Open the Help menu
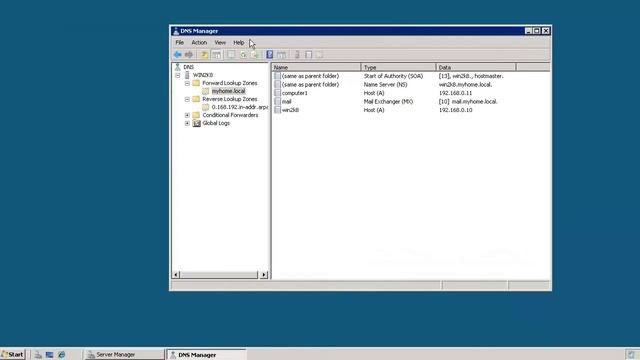This screenshot has height=360, width=640. 239,42
